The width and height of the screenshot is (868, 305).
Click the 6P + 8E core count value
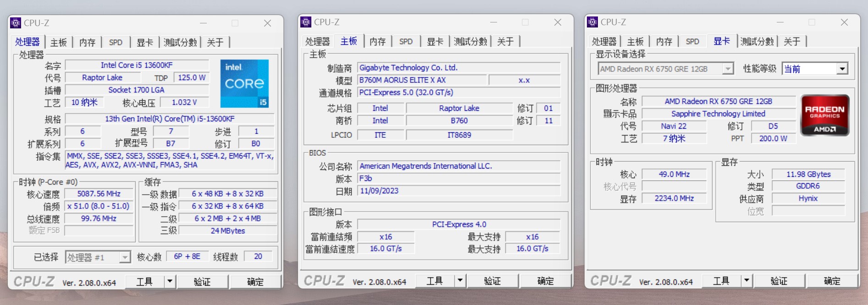coord(187,256)
